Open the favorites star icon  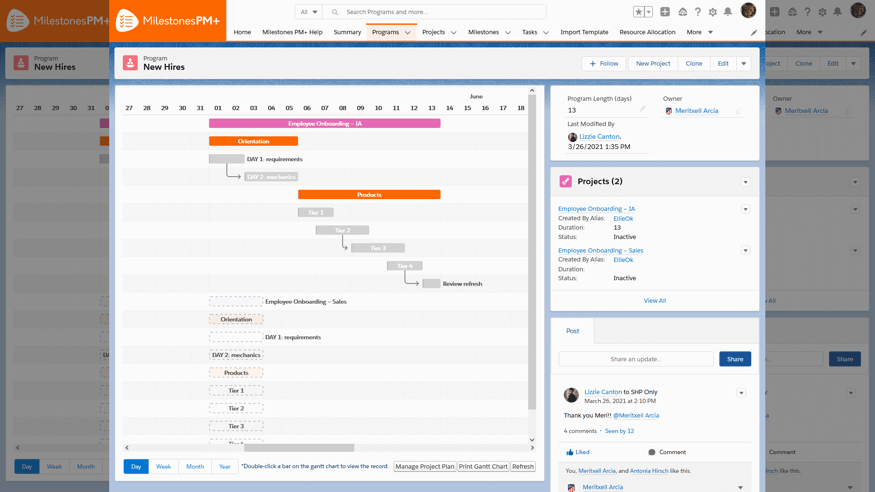pyautogui.click(x=638, y=12)
